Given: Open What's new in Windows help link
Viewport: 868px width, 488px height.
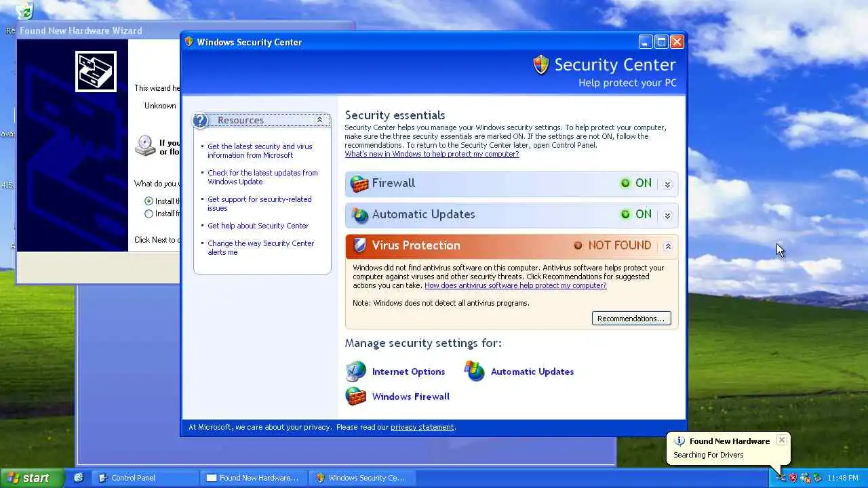Looking at the screenshot, I should tap(432, 154).
